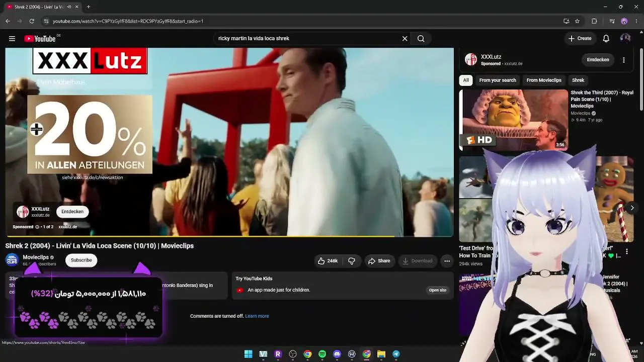Share the Shrek 2 video
644x362 pixels.
coord(379,261)
